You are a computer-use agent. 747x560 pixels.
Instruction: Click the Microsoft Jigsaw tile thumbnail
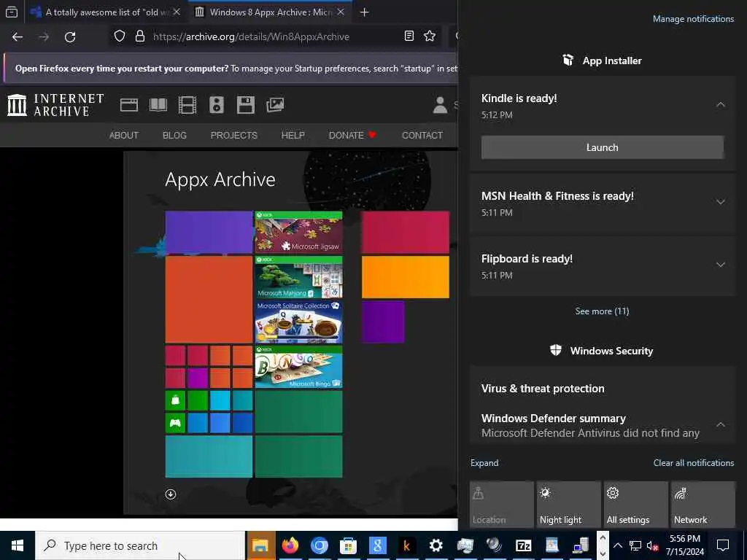point(298,232)
